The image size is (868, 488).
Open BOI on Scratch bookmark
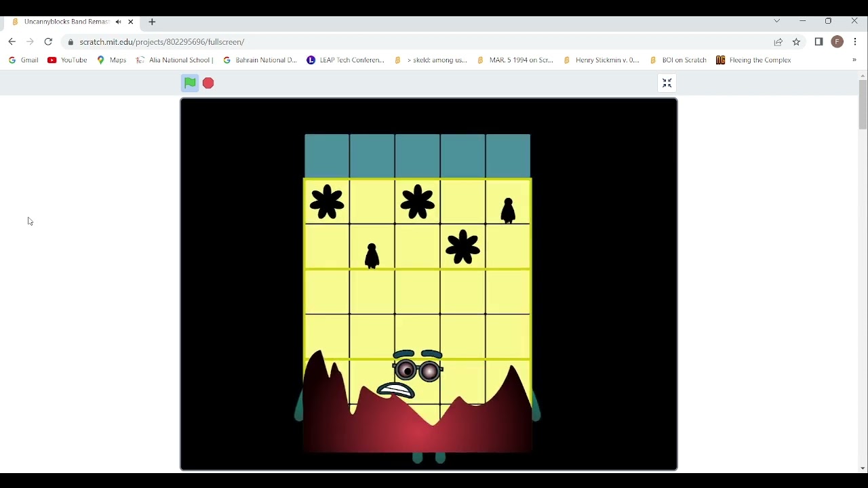pos(677,60)
